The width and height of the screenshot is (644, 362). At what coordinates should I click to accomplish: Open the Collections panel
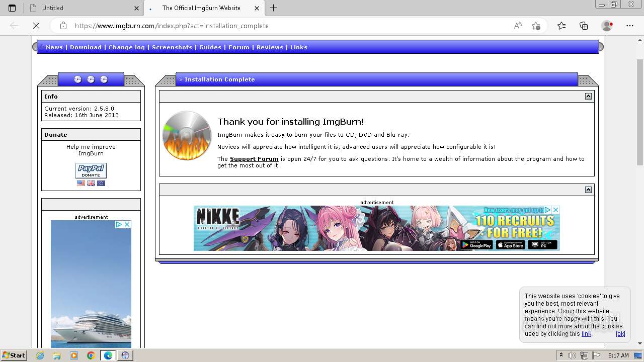584,26
